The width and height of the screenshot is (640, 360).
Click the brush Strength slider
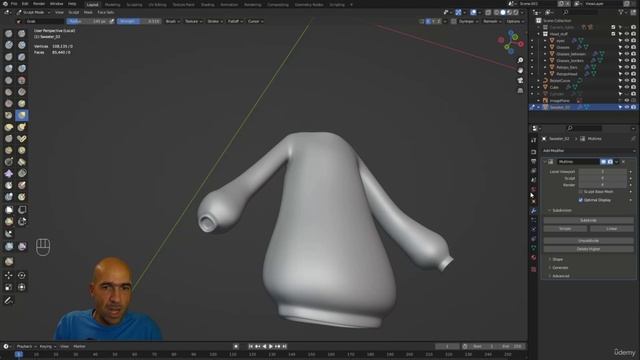click(x=139, y=21)
